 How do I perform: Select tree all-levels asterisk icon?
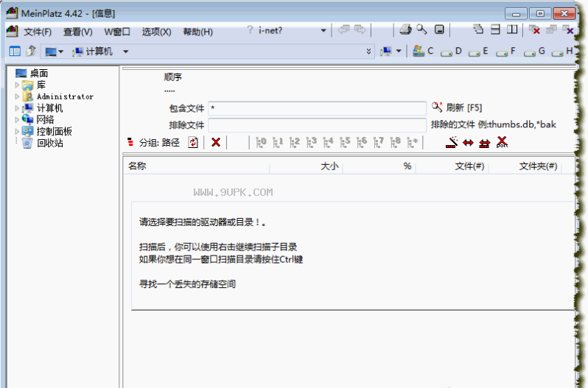tap(413, 142)
